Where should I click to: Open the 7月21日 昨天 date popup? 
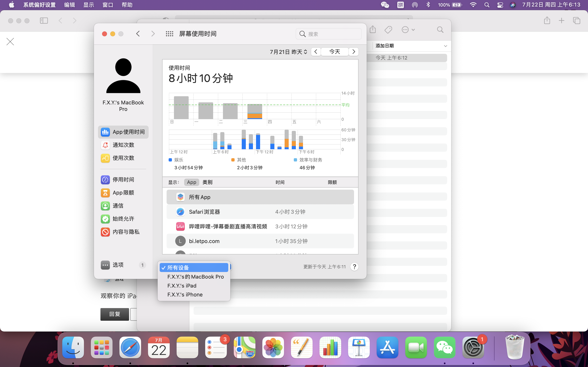(x=288, y=52)
